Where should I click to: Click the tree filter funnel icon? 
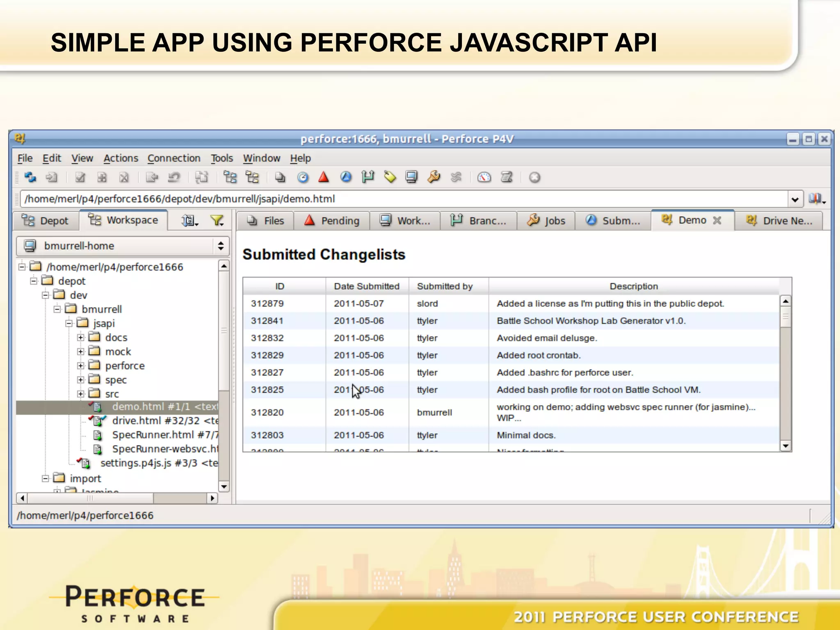pos(217,221)
